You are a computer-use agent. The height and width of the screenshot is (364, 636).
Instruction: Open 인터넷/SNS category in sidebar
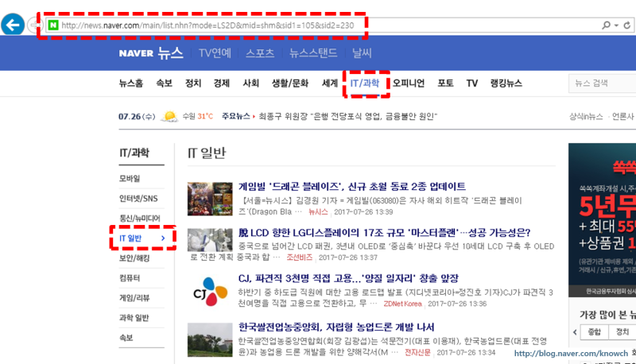click(138, 198)
